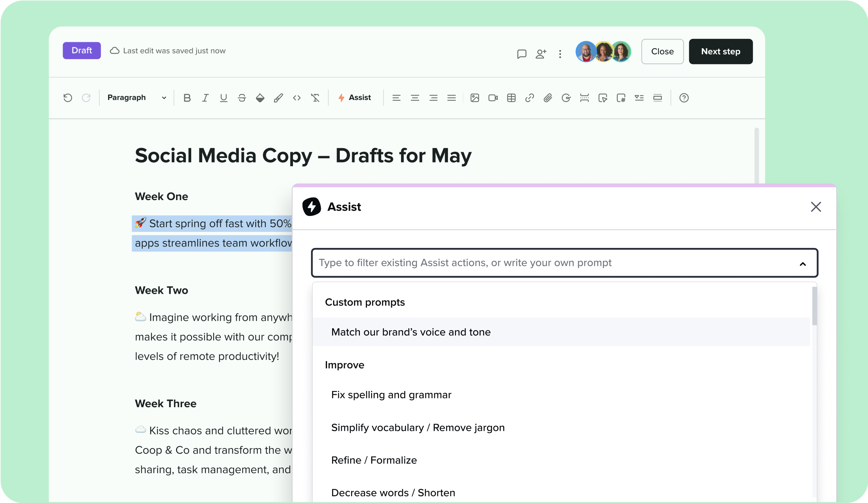The image size is (868, 503).
Task: Choose Fix spelling and grammar action
Action: (391, 395)
